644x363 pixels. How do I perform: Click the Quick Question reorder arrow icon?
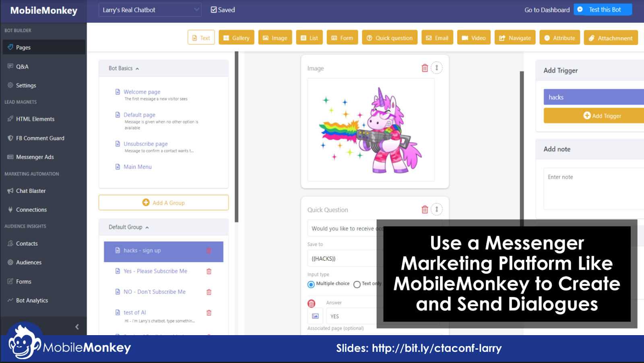point(437,209)
